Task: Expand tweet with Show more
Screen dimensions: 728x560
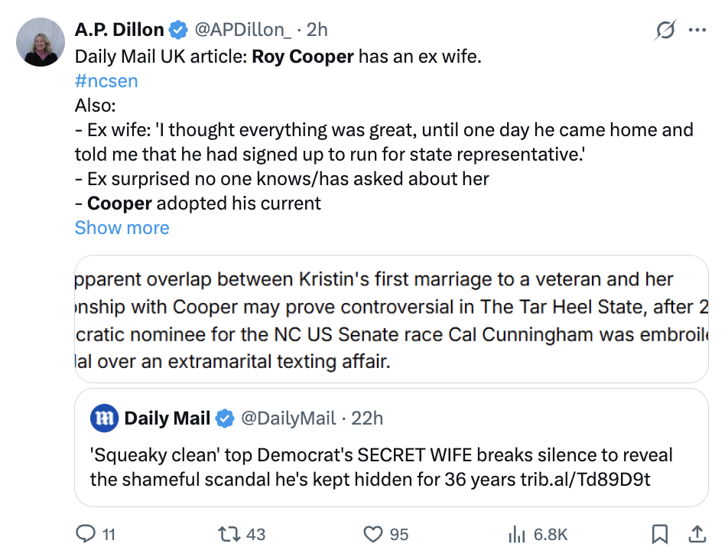Action: pos(122,228)
